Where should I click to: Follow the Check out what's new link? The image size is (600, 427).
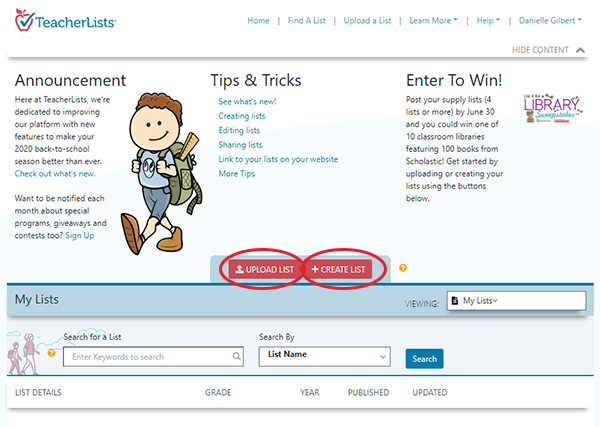click(x=55, y=174)
